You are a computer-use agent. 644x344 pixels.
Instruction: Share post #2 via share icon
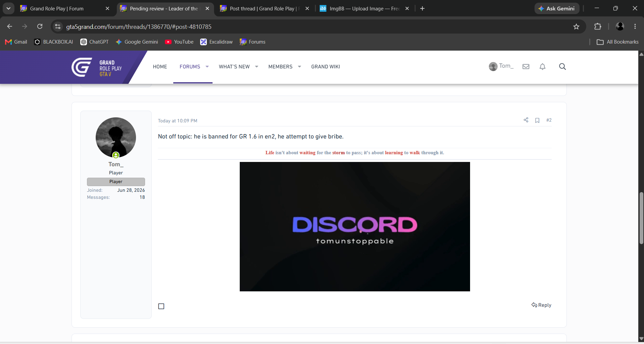tap(526, 120)
